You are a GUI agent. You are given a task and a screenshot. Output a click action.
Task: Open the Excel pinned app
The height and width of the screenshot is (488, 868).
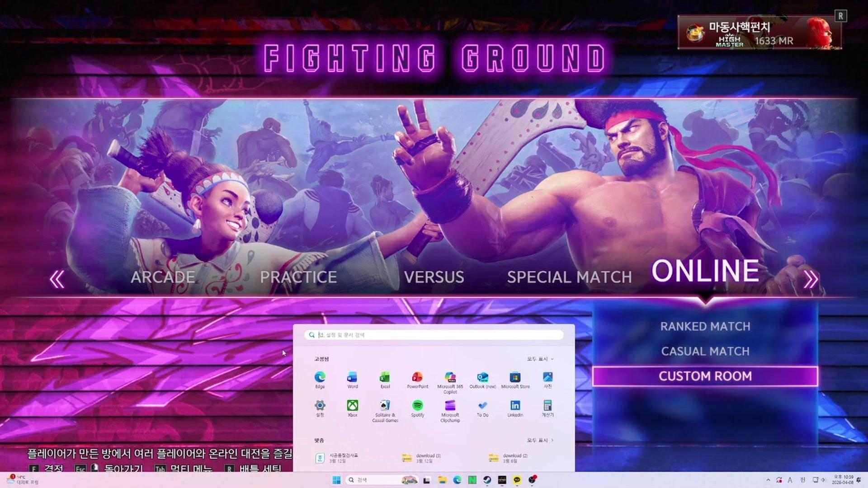point(385,377)
